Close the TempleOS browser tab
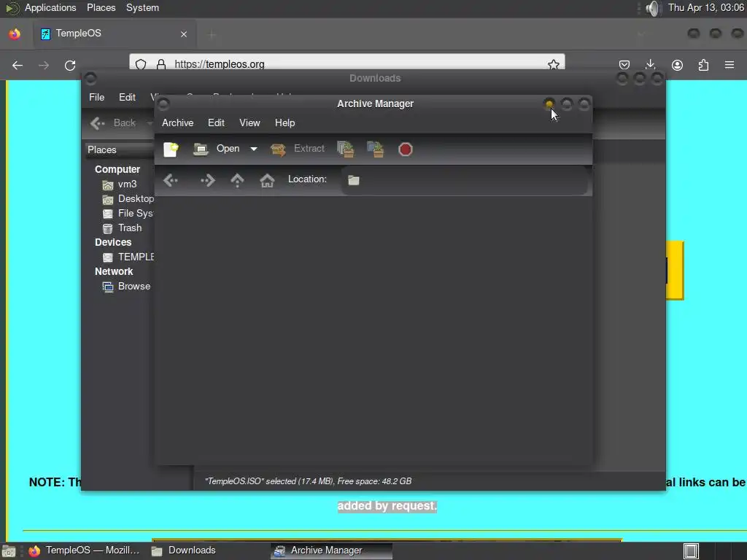Viewport: 747px width, 560px height. tap(184, 34)
